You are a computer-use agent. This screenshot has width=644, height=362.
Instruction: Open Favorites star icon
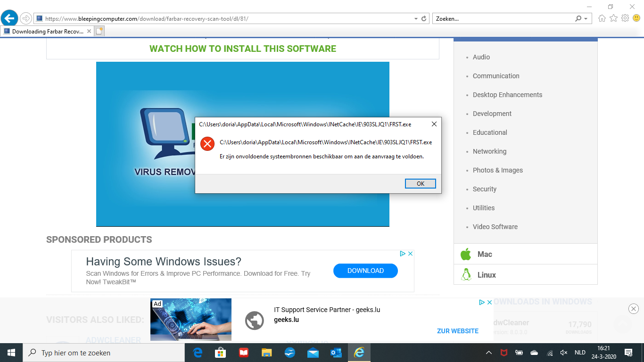point(613,18)
